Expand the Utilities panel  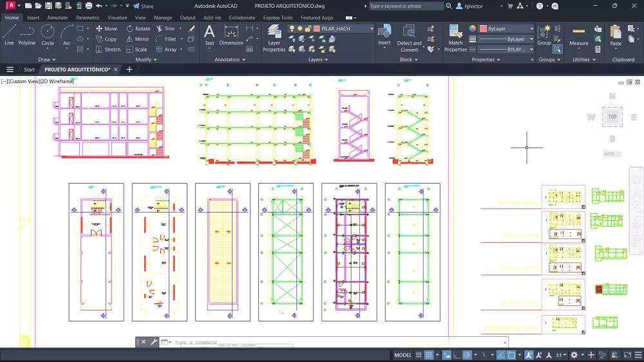coord(584,59)
